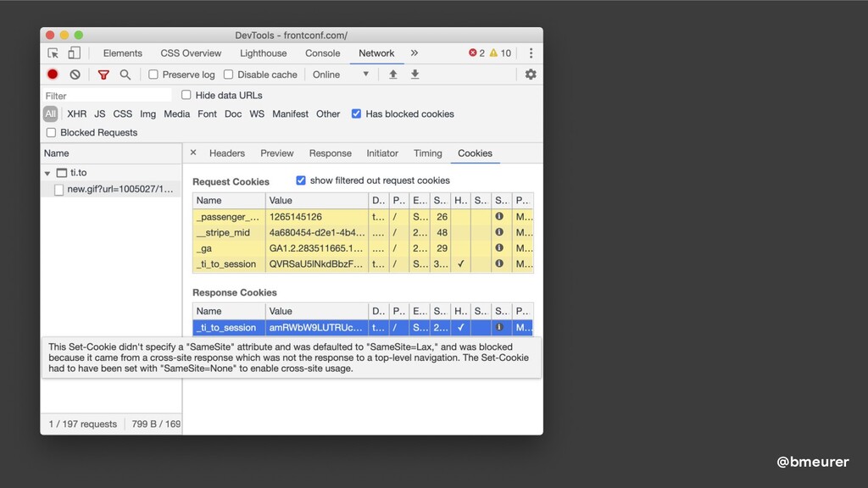Open Initiator tab of request
Image resolution: width=868 pixels, height=488 pixels.
pos(382,153)
